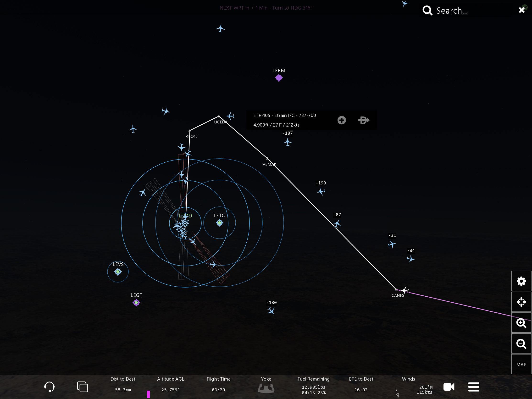Open the stacked pages window icon

point(83,387)
